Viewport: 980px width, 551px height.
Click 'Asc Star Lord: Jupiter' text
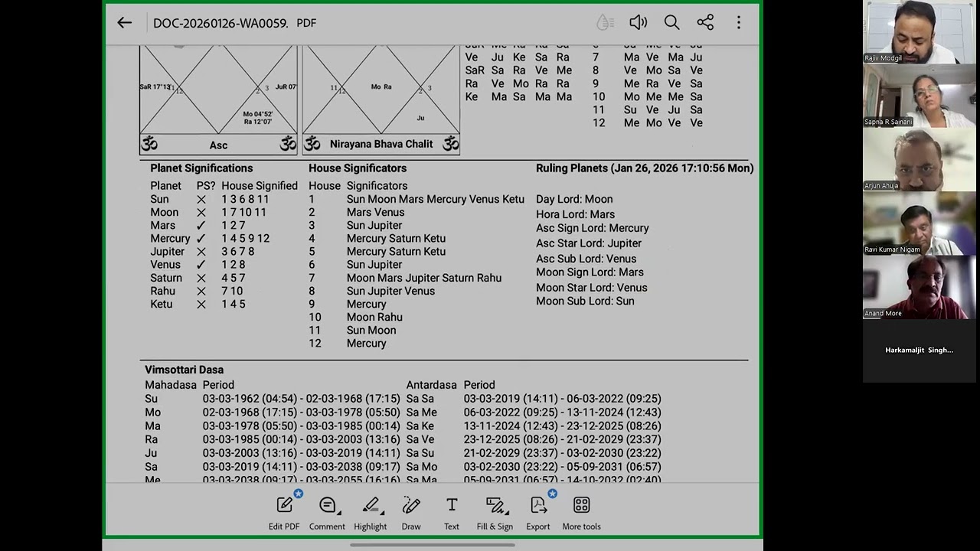point(589,243)
